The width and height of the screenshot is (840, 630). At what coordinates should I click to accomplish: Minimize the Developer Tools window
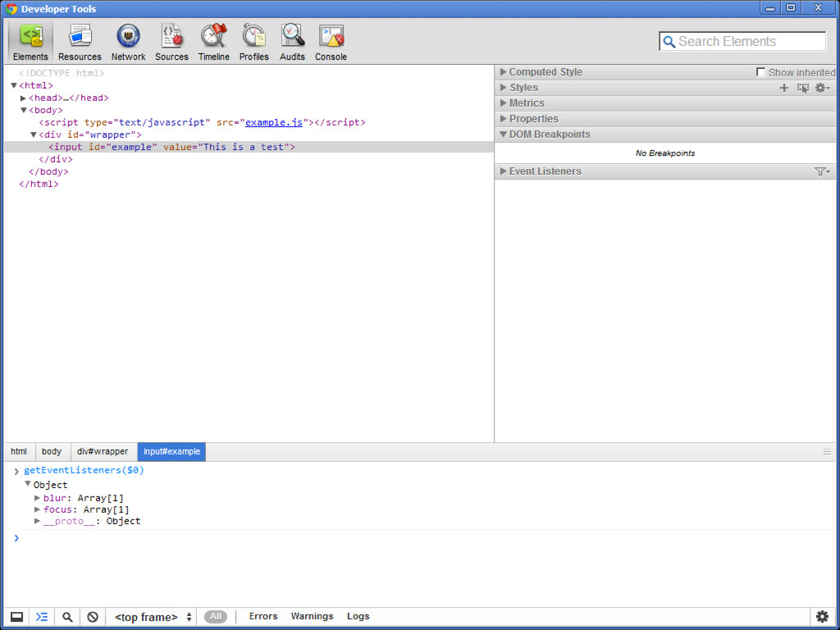769,7
